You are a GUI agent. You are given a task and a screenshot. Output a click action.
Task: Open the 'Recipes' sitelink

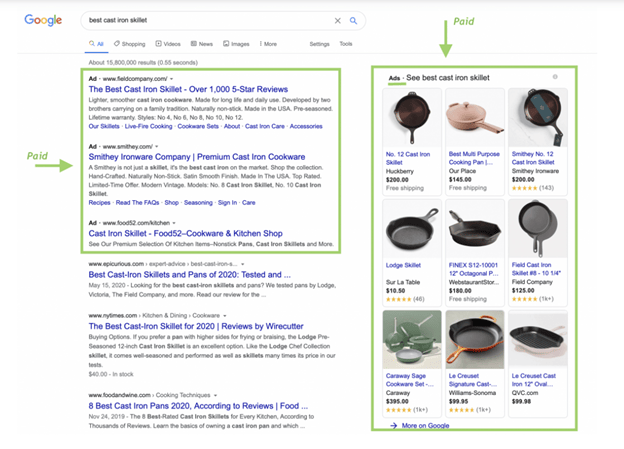[x=99, y=203]
